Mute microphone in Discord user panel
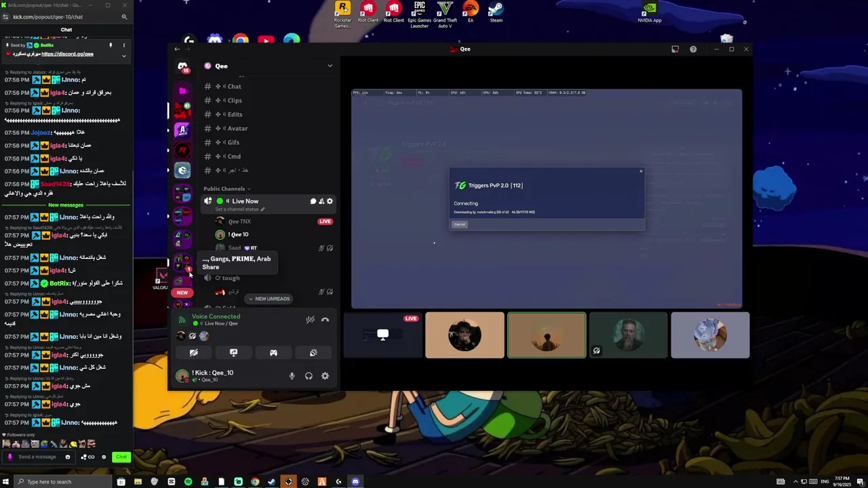Screen dimensions: 868x488 292,376
